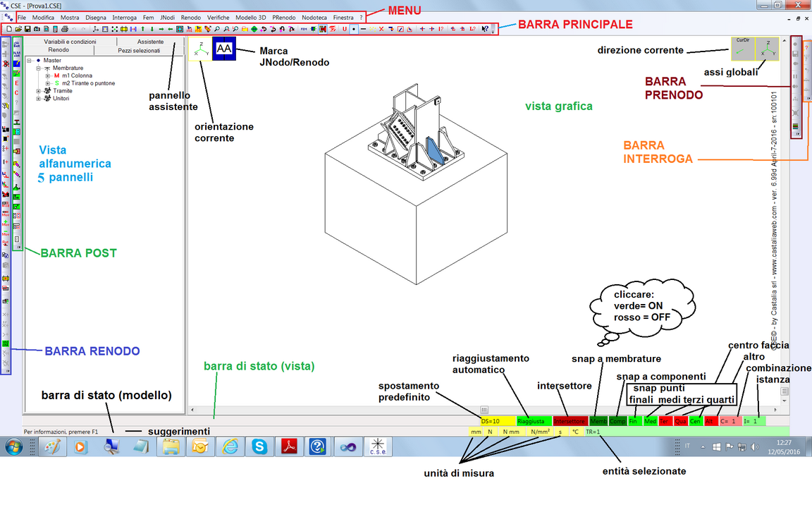The height and width of the screenshot is (505, 812).
Task: Expand the m1 Colonna tree node
Action: (x=47, y=75)
